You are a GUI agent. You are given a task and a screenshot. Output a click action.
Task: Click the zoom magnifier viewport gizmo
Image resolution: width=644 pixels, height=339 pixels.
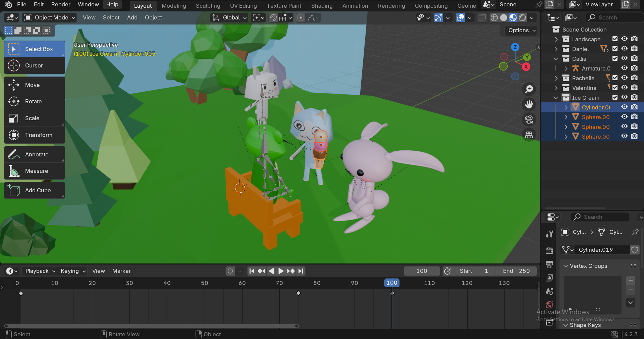pyautogui.click(x=529, y=89)
